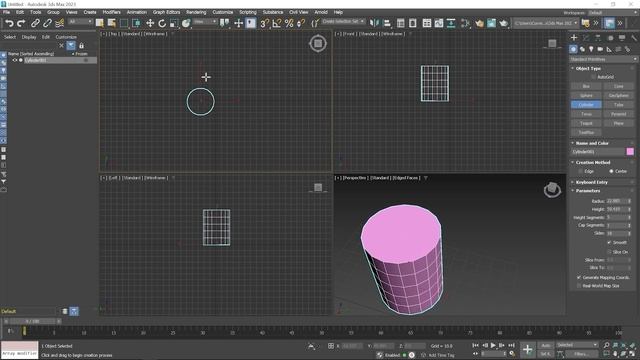640x360 pixels.
Task: Click the lock icon in Scene Explorer
Action: 81,46
